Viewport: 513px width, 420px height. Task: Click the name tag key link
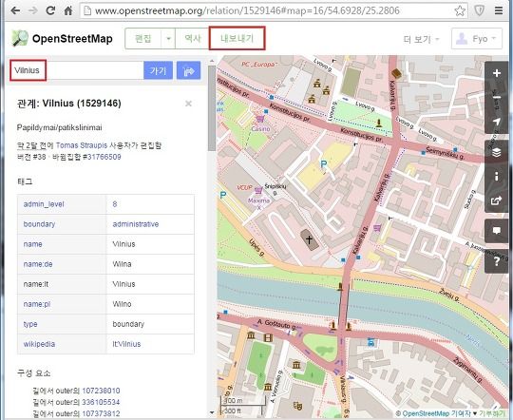tap(32, 244)
